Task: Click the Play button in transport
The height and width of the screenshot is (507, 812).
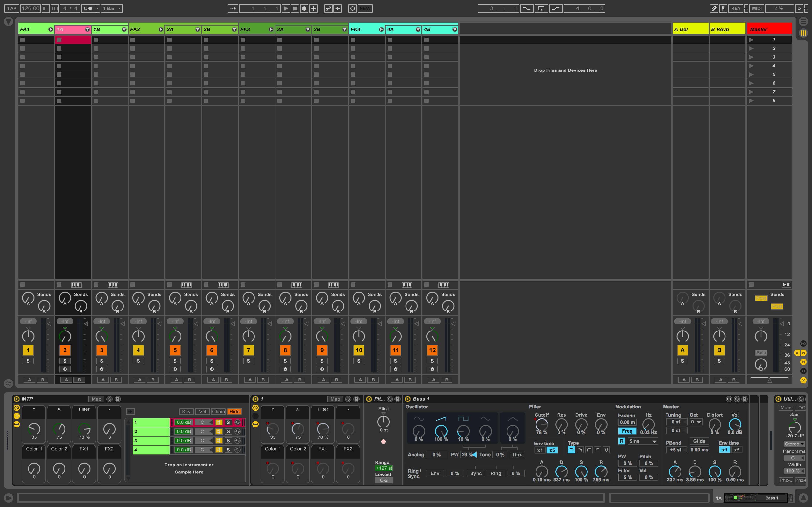Action: pyautogui.click(x=286, y=8)
